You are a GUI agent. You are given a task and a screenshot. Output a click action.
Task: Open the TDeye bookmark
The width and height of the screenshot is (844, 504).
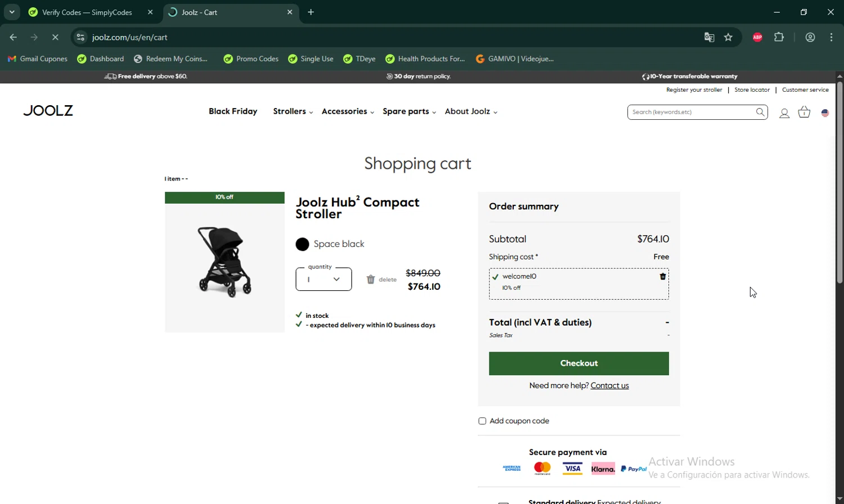click(360, 59)
